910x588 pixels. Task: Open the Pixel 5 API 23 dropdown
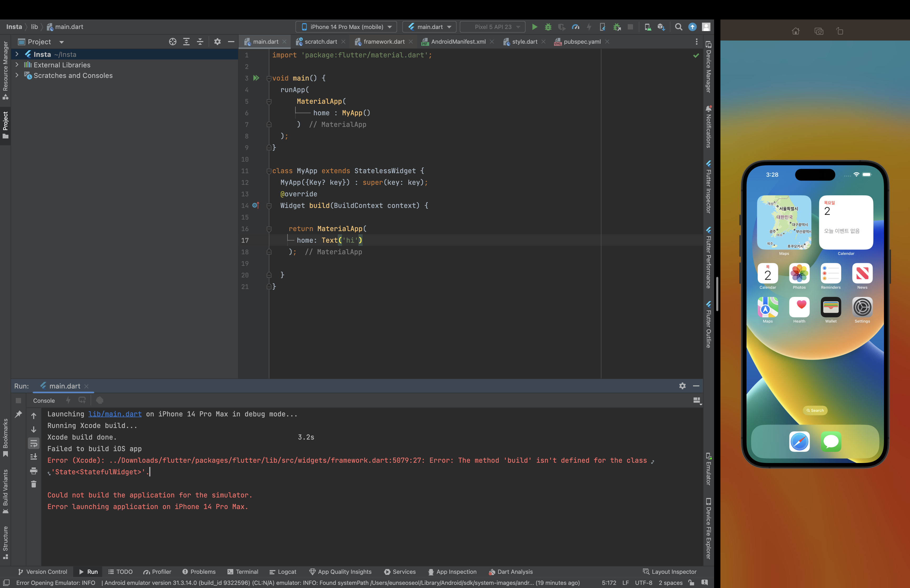click(493, 27)
